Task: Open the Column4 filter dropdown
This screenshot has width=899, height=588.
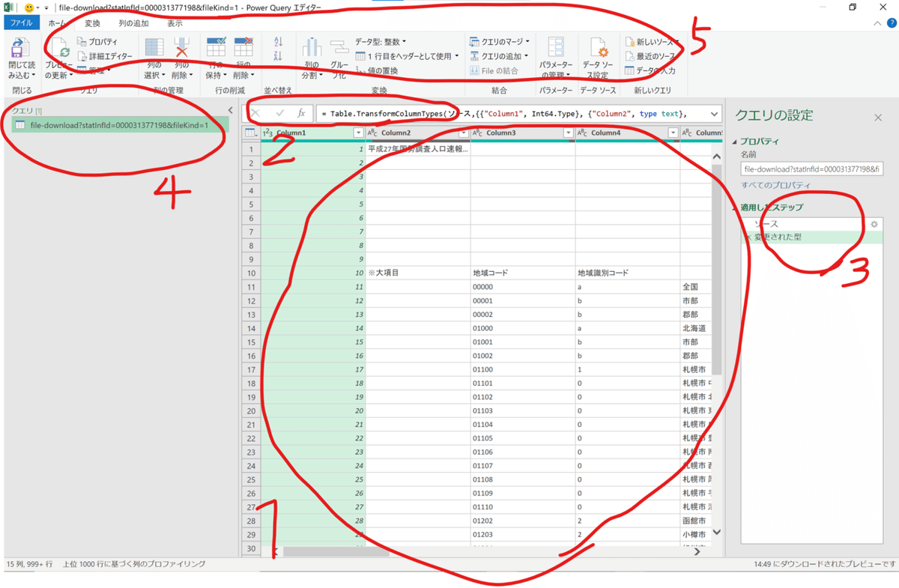Action: tap(673, 133)
